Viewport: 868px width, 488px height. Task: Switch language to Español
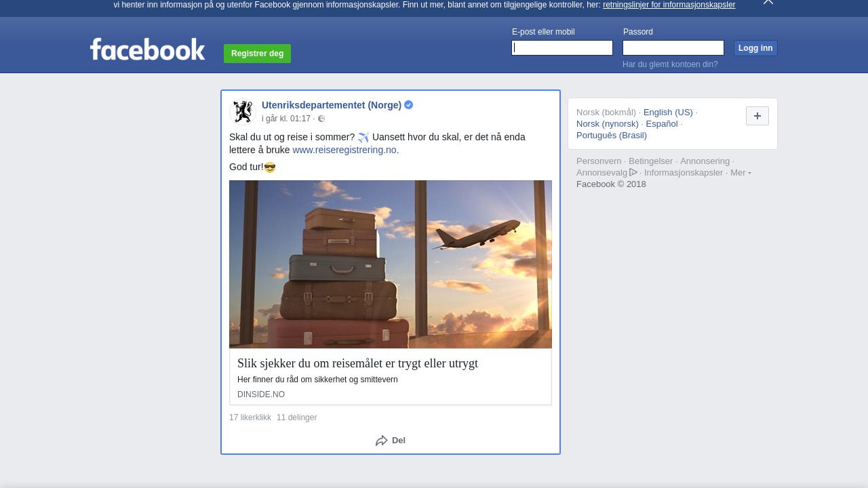pos(662,124)
